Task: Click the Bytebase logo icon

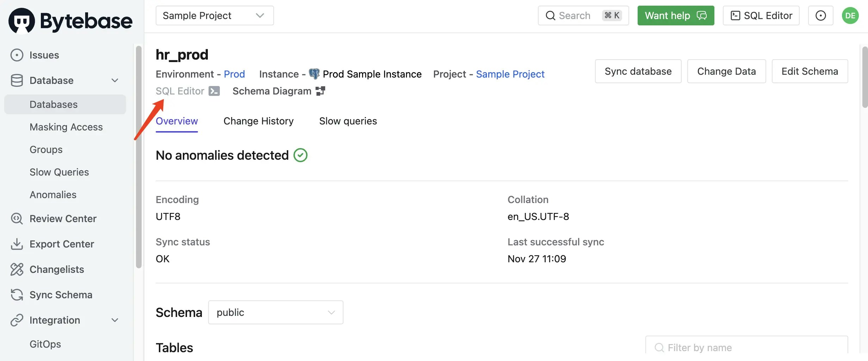Action: pyautogui.click(x=22, y=20)
